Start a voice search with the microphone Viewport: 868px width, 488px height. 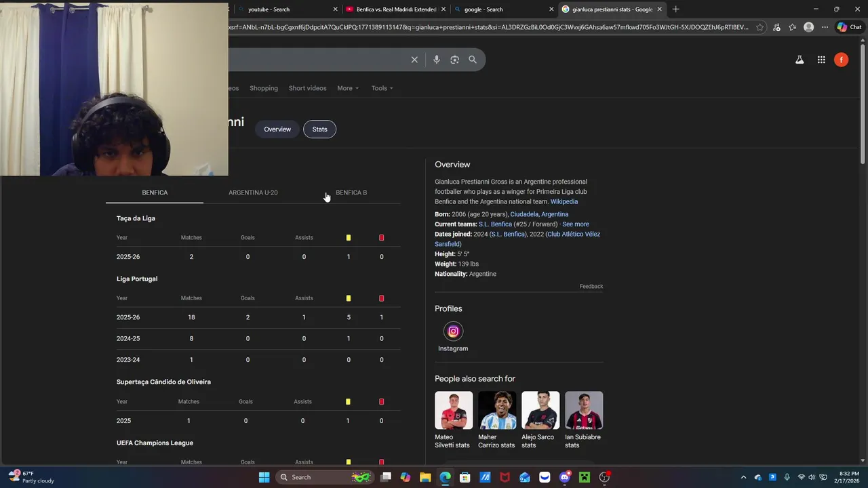(436, 60)
